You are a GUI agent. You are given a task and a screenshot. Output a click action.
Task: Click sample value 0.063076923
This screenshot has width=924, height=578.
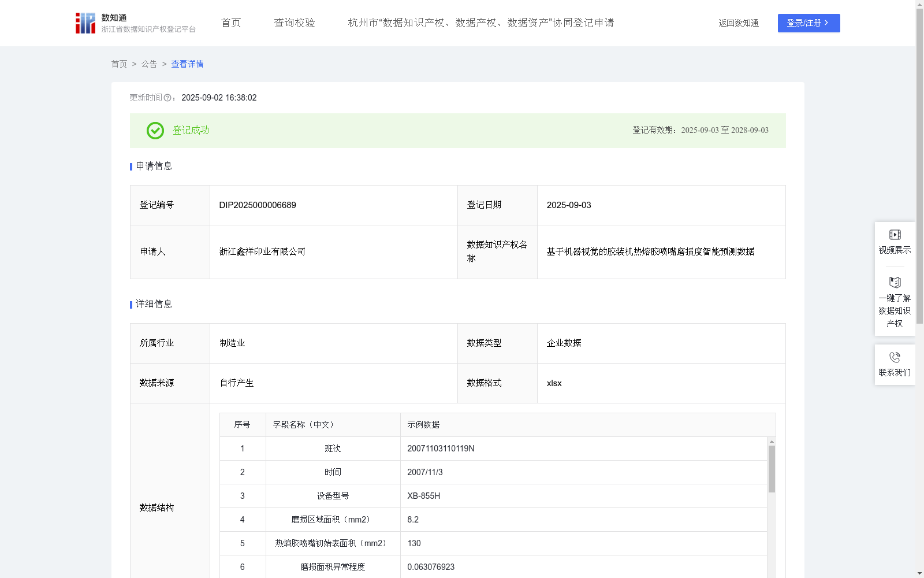point(431,567)
